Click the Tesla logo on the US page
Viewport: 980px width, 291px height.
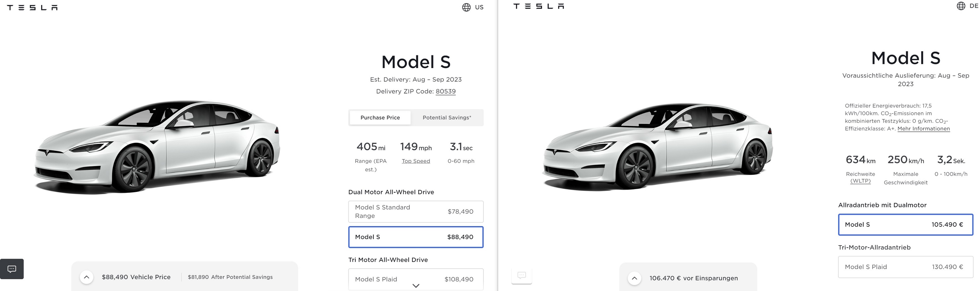(32, 7)
